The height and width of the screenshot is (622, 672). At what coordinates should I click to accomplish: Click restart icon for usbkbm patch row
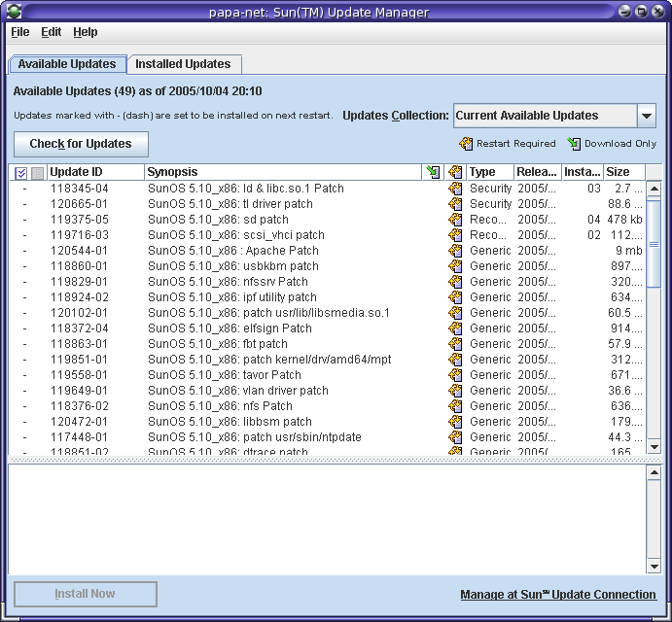click(x=455, y=266)
